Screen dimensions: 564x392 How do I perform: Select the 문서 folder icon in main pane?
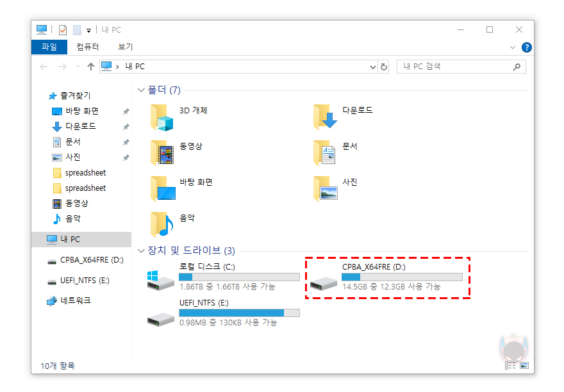324,153
